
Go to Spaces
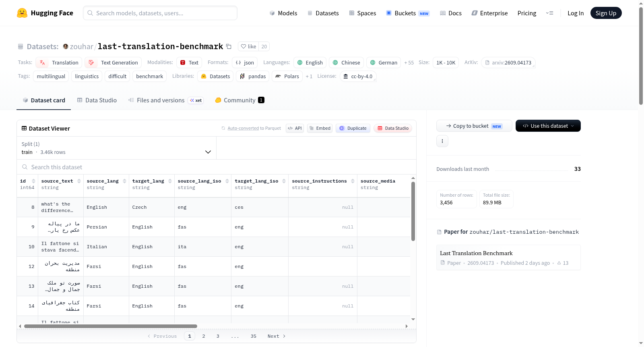pos(362,13)
